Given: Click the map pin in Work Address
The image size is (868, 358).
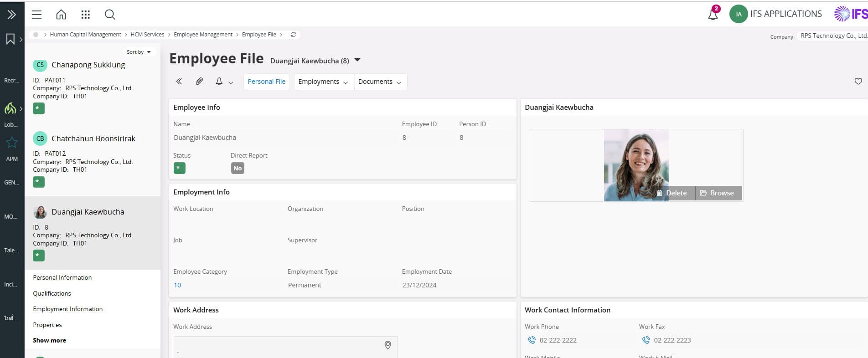Looking at the screenshot, I should [387, 345].
